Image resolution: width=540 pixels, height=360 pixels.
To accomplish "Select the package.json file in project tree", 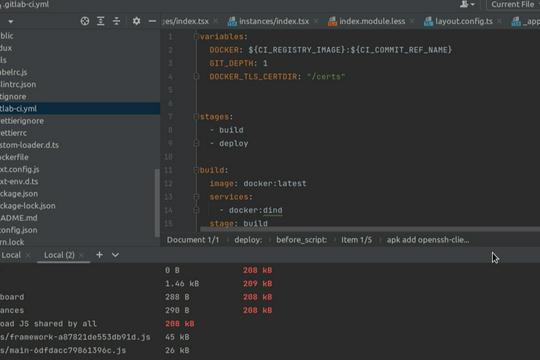I will 19,194.
